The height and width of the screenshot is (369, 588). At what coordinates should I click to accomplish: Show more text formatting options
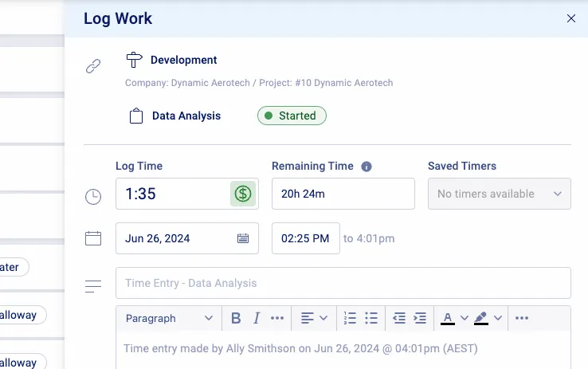[x=277, y=318]
